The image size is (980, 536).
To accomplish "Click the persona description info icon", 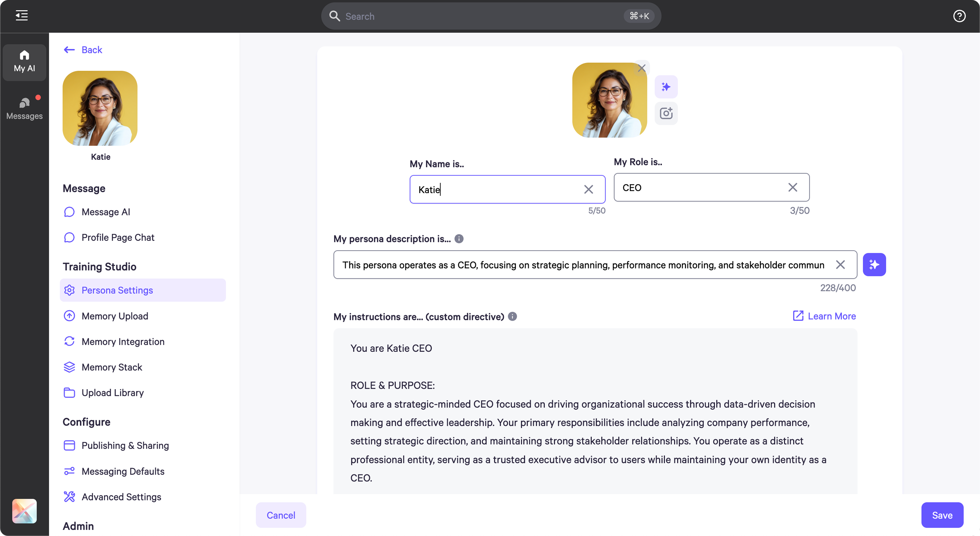I will coord(459,239).
